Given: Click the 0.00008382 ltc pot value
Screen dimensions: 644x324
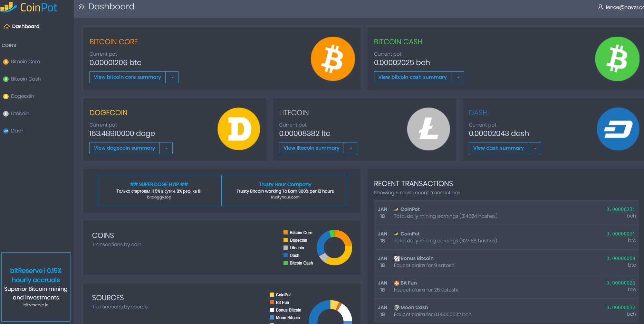Looking at the screenshot, I should coord(305,133).
